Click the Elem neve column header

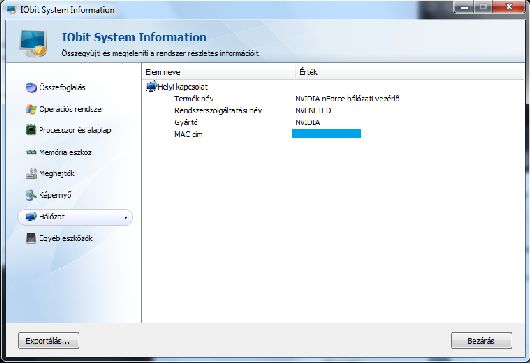(218, 72)
